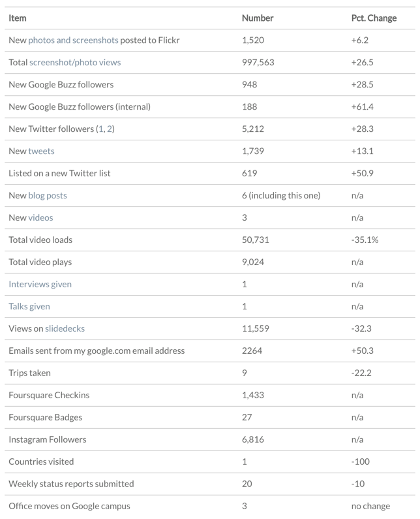Open the blog posts link
Image resolution: width=420 pixels, height=519 pixels.
tap(48, 196)
